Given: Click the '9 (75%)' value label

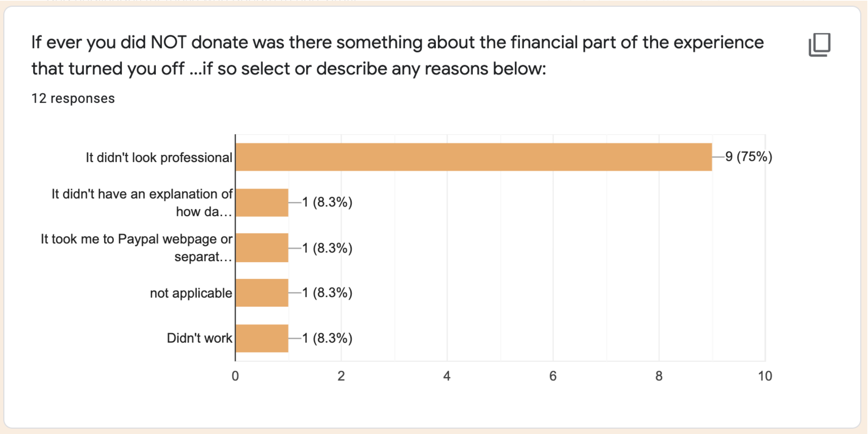Looking at the screenshot, I should tap(748, 157).
